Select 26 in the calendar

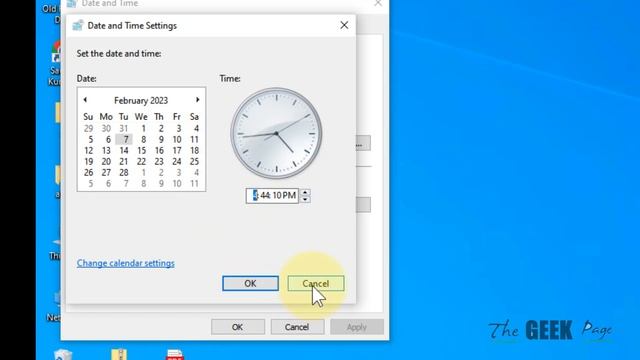click(x=89, y=173)
